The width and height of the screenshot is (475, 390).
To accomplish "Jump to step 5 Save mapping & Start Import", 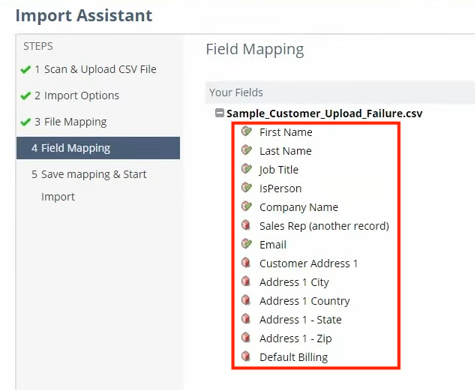I will (89, 185).
